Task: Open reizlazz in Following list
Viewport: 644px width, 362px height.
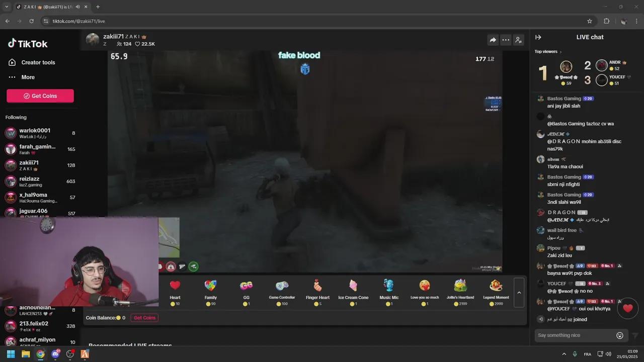Action: (x=40, y=182)
